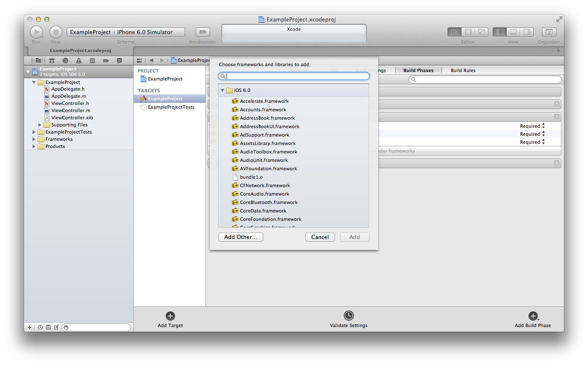Expand the Frameworks group

point(34,139)
